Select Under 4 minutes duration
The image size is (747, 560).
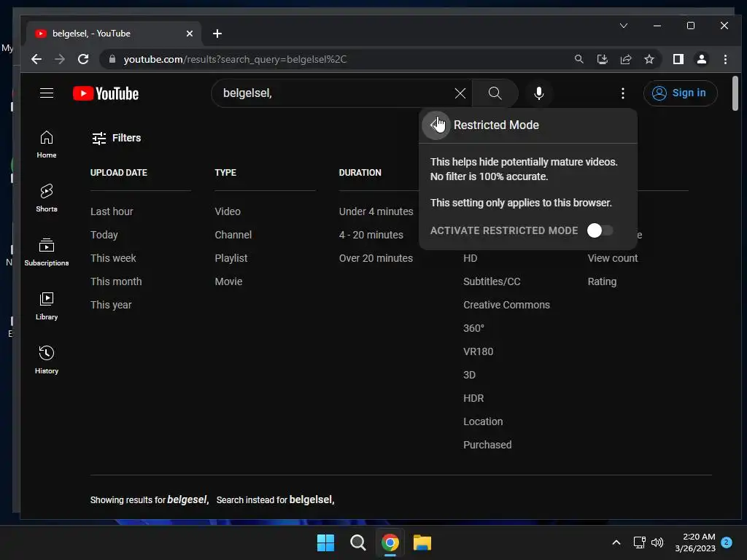click(376, 211)
